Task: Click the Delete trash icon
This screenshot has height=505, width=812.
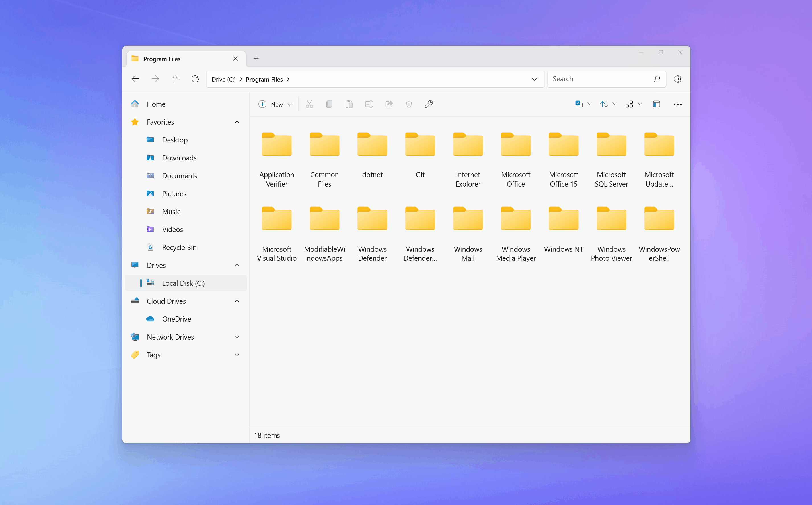Action: [409, 104]
